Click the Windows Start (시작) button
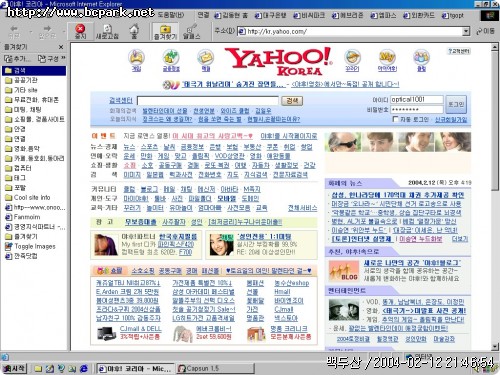Image resolution: width=500 pixels, height=375 pixels. coord(14,368)
